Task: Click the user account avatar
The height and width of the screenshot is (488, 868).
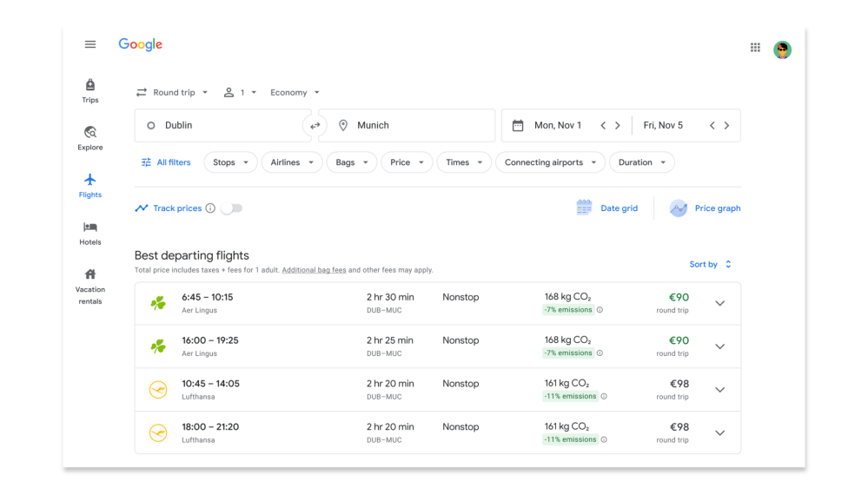Action: pyautogui.click(x=782, y=49)
